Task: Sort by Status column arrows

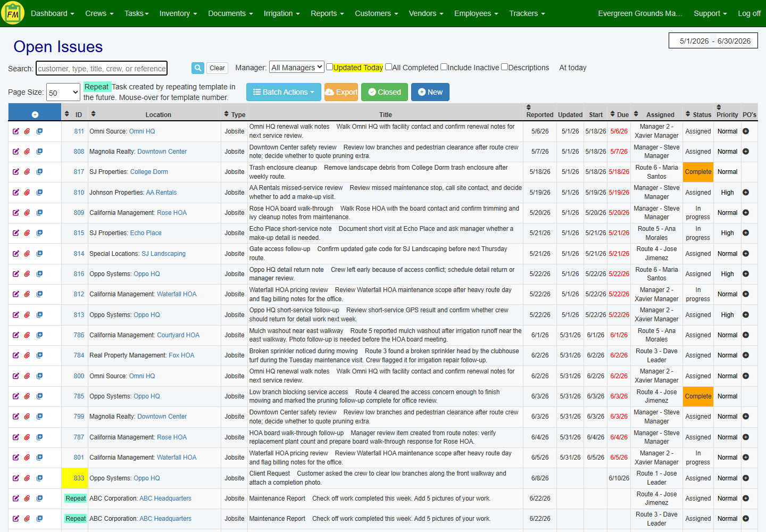Action: (x=688, y=114)
